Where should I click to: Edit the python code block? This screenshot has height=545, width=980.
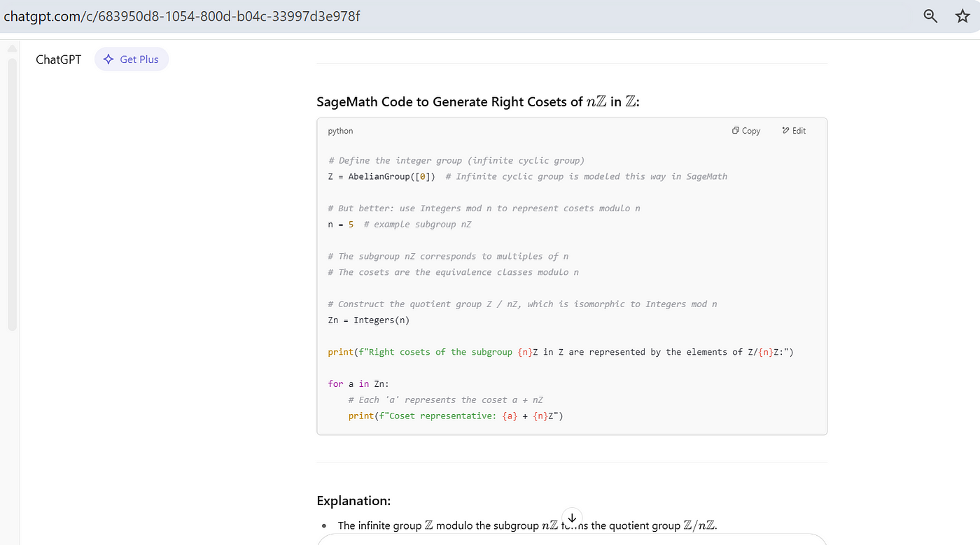(794, 131)
